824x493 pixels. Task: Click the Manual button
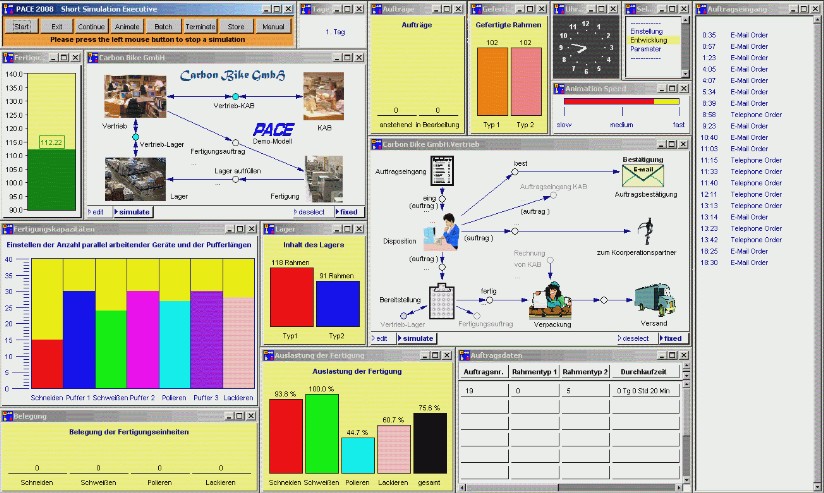(x=273, y=26)
